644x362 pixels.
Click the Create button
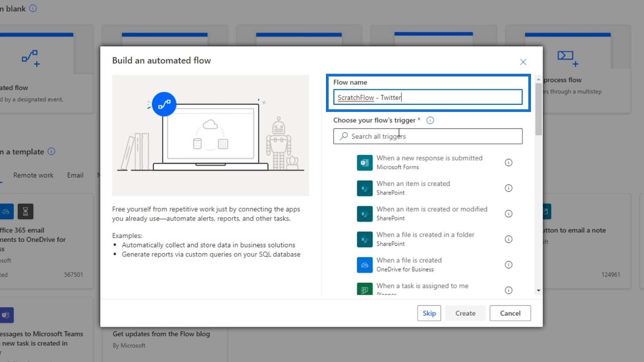pos(465,313)
